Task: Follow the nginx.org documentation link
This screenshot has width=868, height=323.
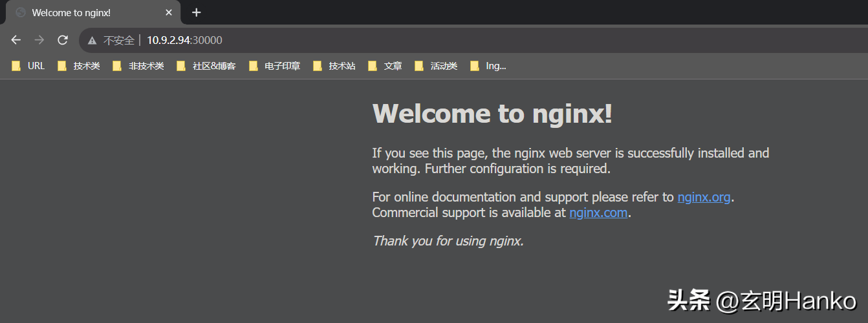Action: coord(704,197)
